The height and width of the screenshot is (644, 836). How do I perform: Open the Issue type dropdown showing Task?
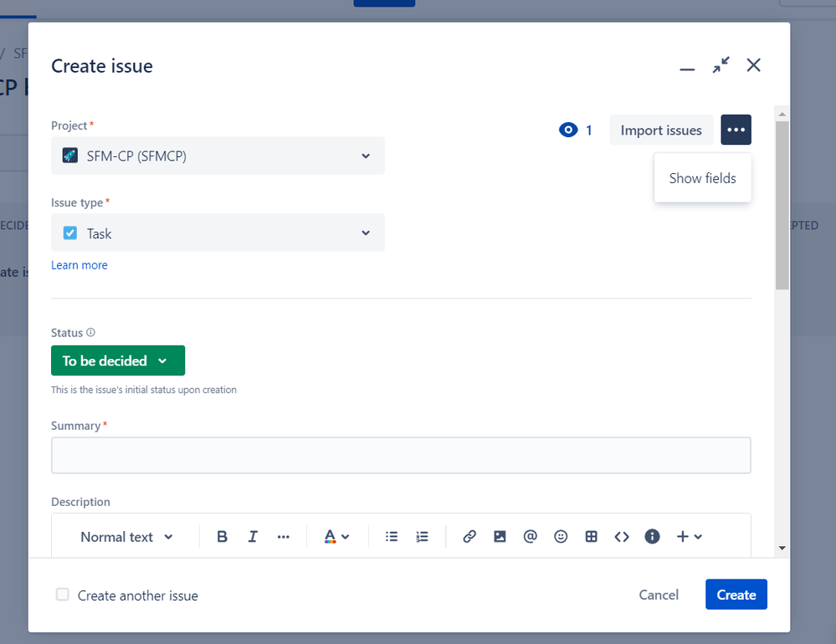218,233
